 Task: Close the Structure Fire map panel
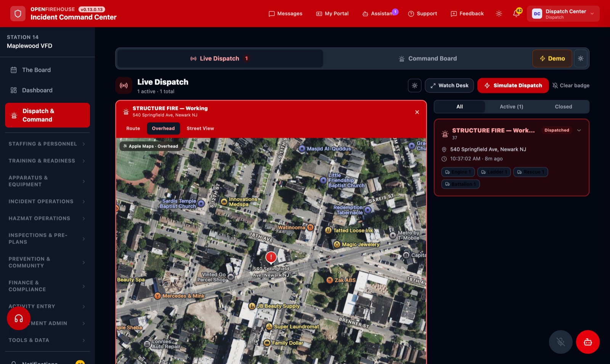coord(417,112)
